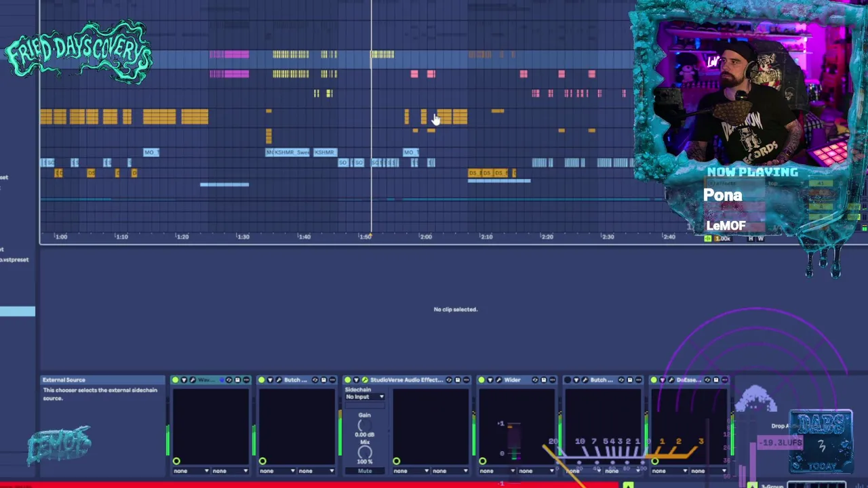This screenshot has width=868, height=488.
Task: Click 1:30 marker on time ruler
Action: (x=243, y=237)
